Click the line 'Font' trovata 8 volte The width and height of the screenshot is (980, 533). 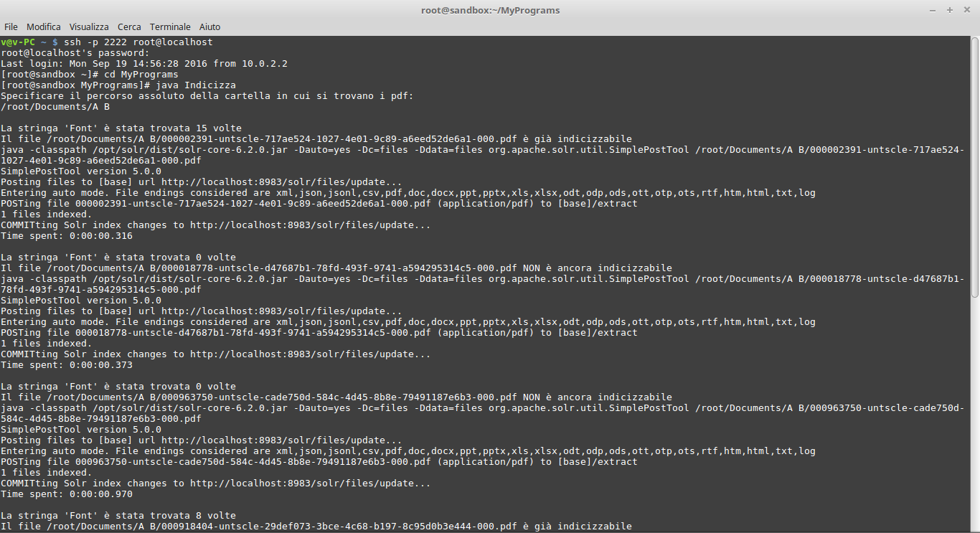pos(118,516)
